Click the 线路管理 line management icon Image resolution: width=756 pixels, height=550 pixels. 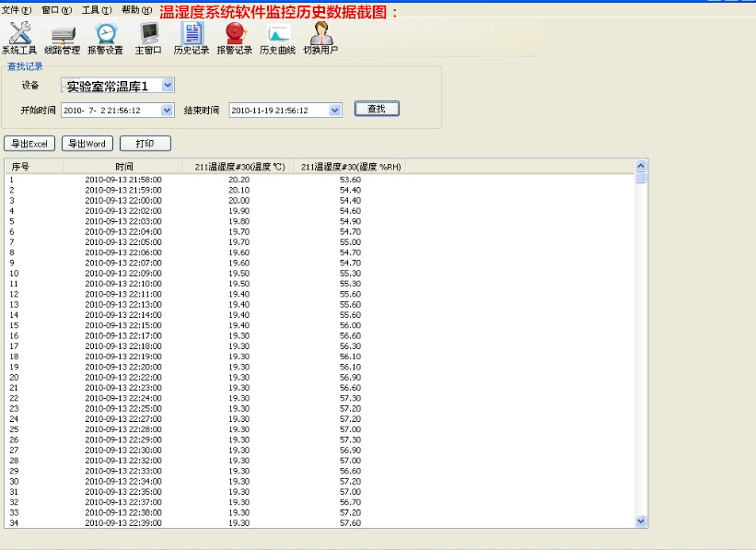[63, 35]
